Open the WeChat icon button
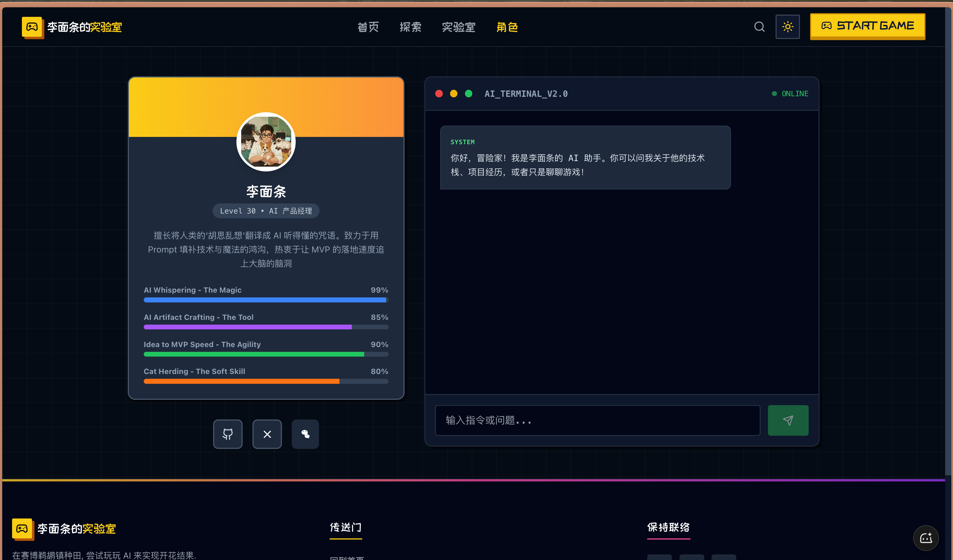The height and width of the screenshot is (560, 953). (x=305, y=434)
